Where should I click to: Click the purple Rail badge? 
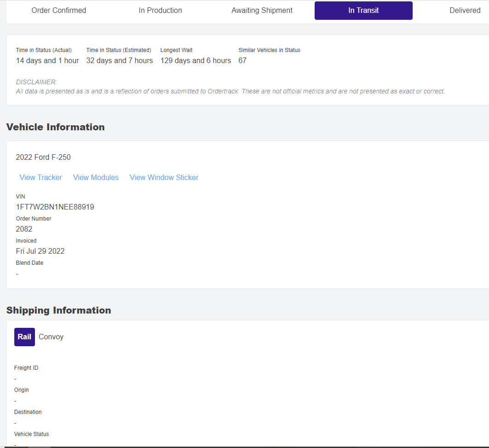tap(24, 337)
